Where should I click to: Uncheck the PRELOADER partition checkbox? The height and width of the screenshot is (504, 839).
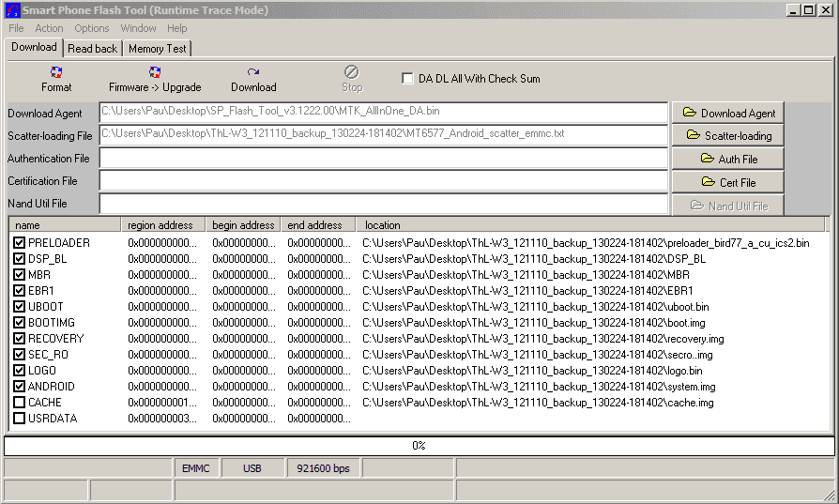point(20,243)
